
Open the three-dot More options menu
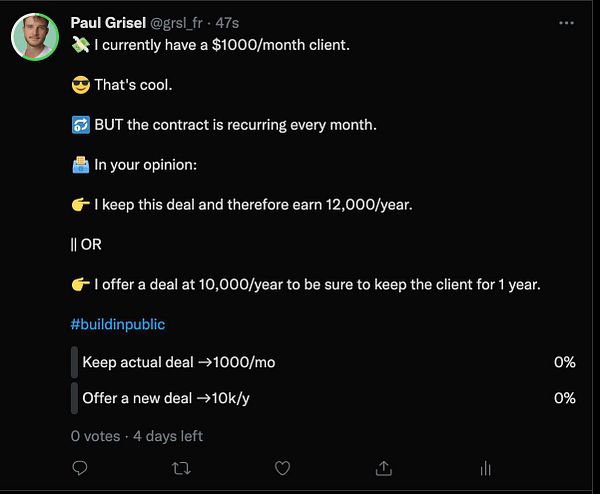(566, 22)
